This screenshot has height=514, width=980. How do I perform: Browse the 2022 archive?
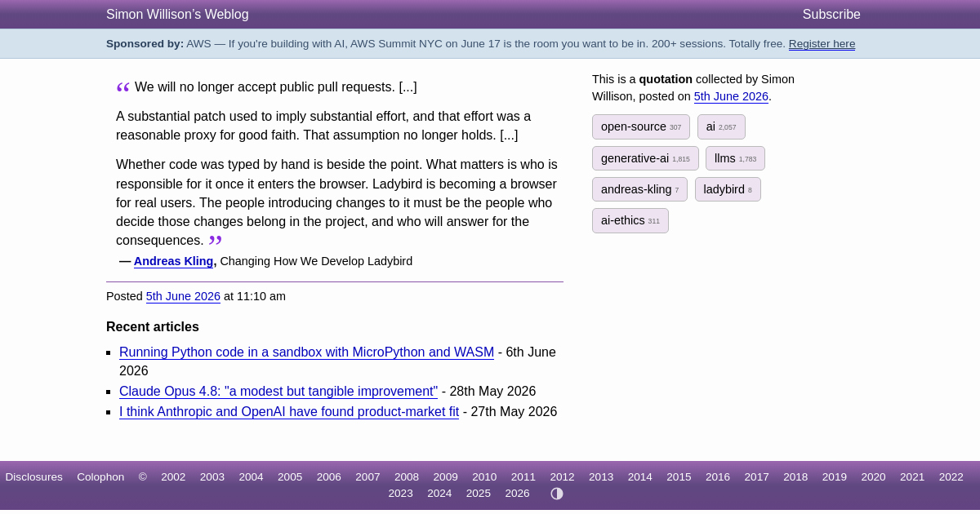click(x=951, y=477)
